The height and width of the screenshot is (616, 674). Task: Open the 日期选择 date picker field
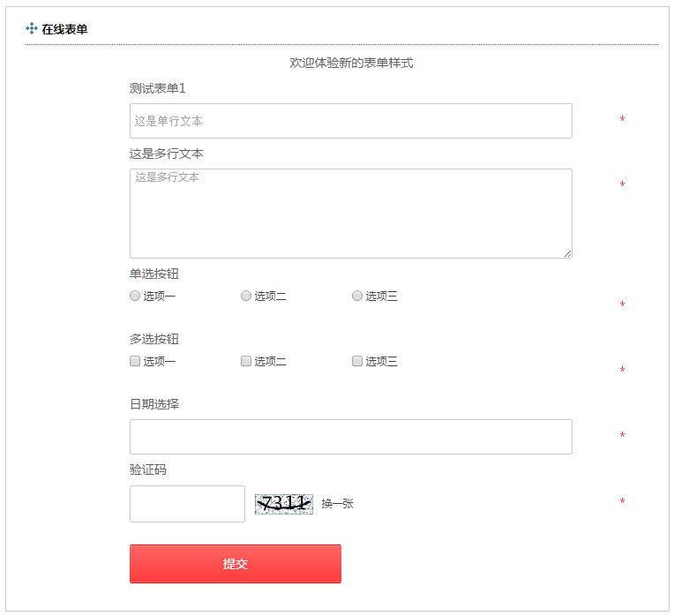(350, 437)
